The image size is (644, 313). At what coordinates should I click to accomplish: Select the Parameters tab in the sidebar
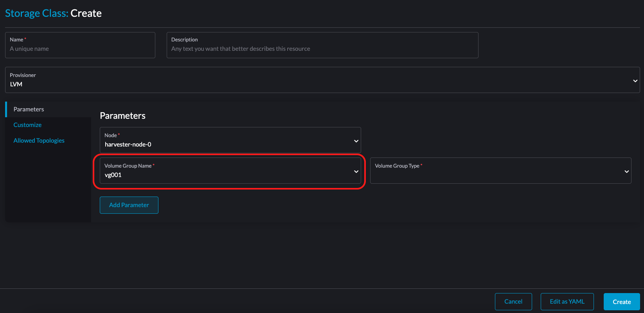pos(29,109)
